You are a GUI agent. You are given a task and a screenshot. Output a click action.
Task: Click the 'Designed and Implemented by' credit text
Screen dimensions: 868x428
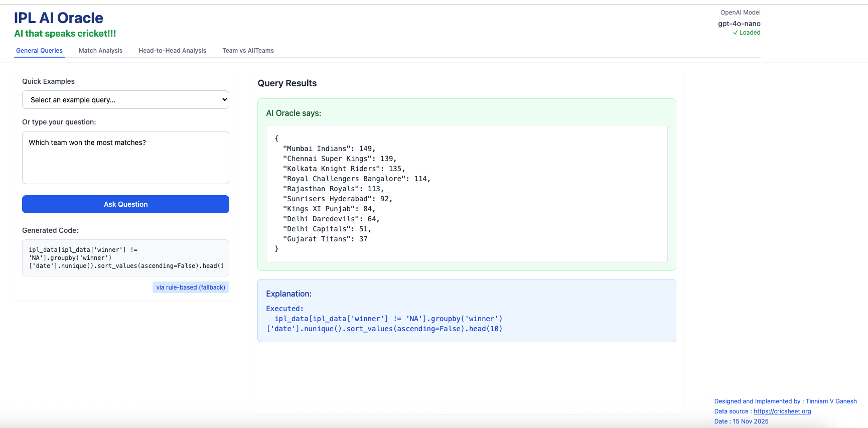[x=785, y=401]
